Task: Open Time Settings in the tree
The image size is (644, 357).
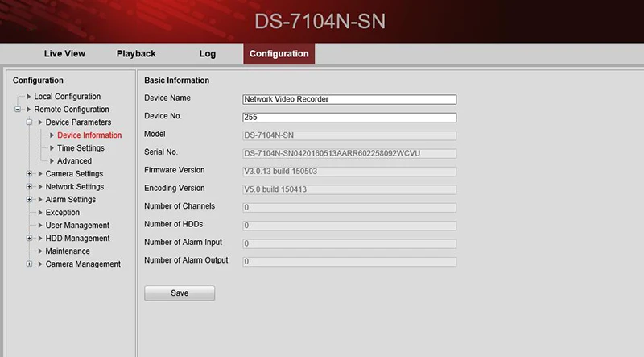Action: tap(80, 148)
